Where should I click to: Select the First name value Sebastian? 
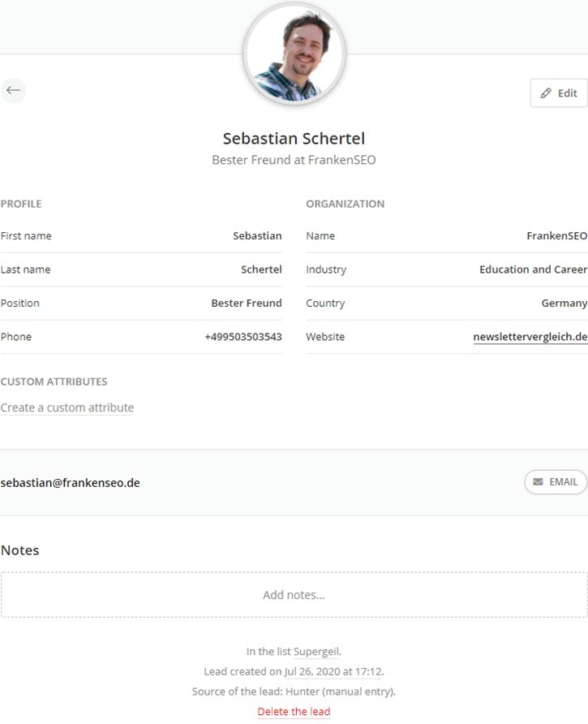coord(257,236)
